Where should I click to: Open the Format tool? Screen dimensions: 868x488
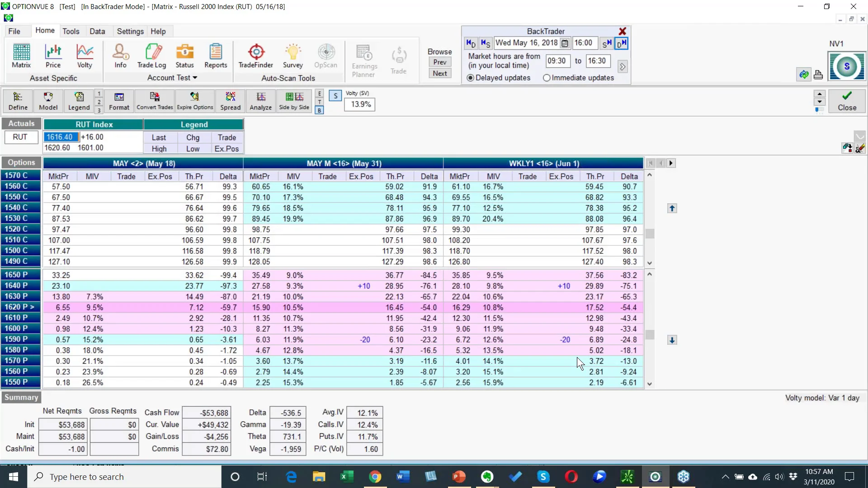tap(119, 101)
